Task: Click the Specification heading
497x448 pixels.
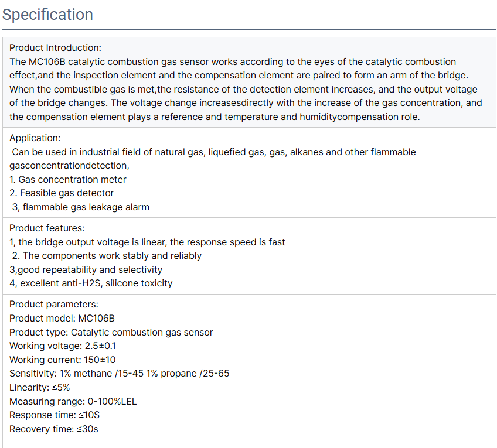Action: tap(47, 15)
